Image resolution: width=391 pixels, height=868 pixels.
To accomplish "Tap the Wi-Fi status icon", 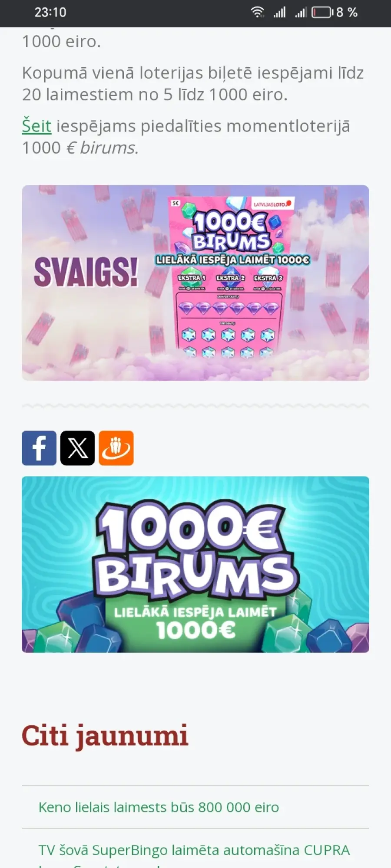I will (258, 12).
